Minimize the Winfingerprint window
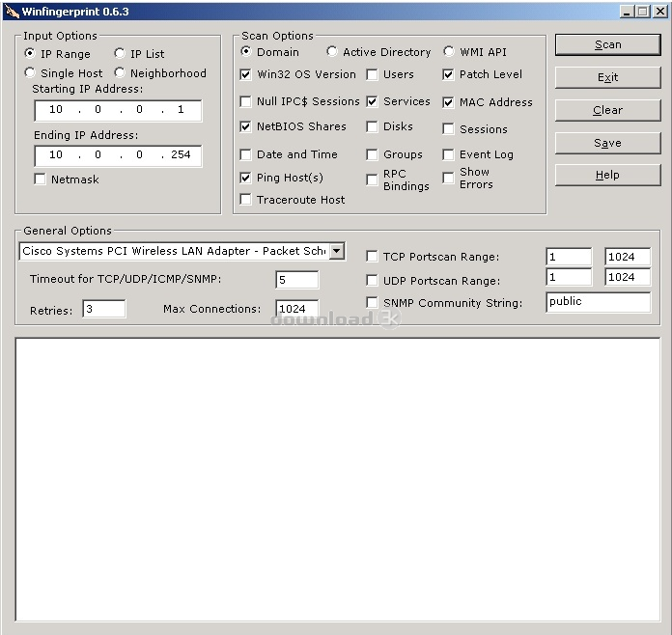Image resolution: width=672 pixels, height=635 pixels. click(627, 12)
